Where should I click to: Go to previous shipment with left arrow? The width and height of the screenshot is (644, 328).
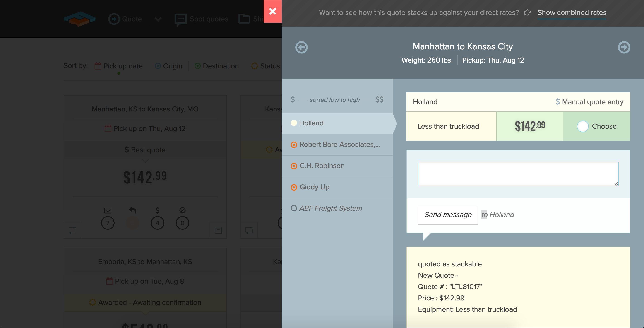pos(301,47)
